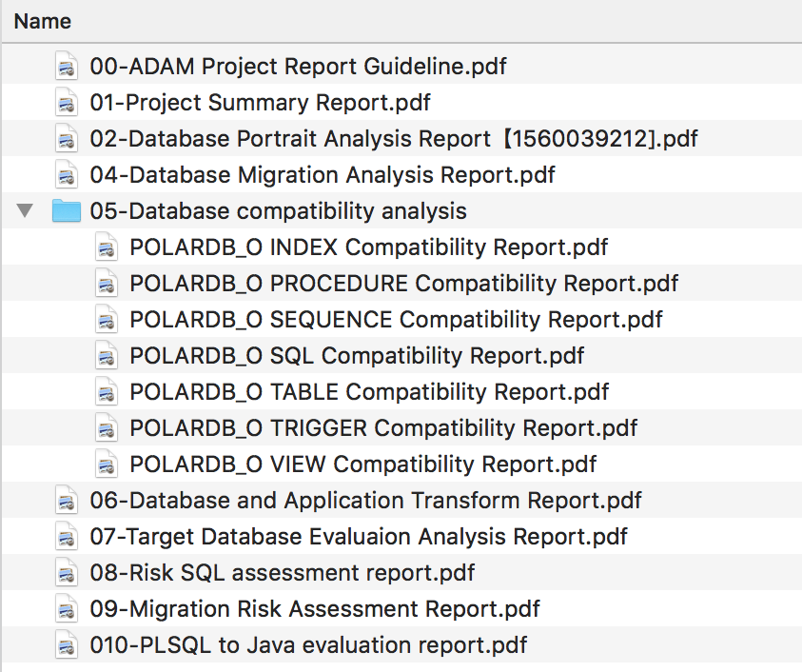Select 09-Migration Risk Assessment Report.pdf name

pos(315,609)
